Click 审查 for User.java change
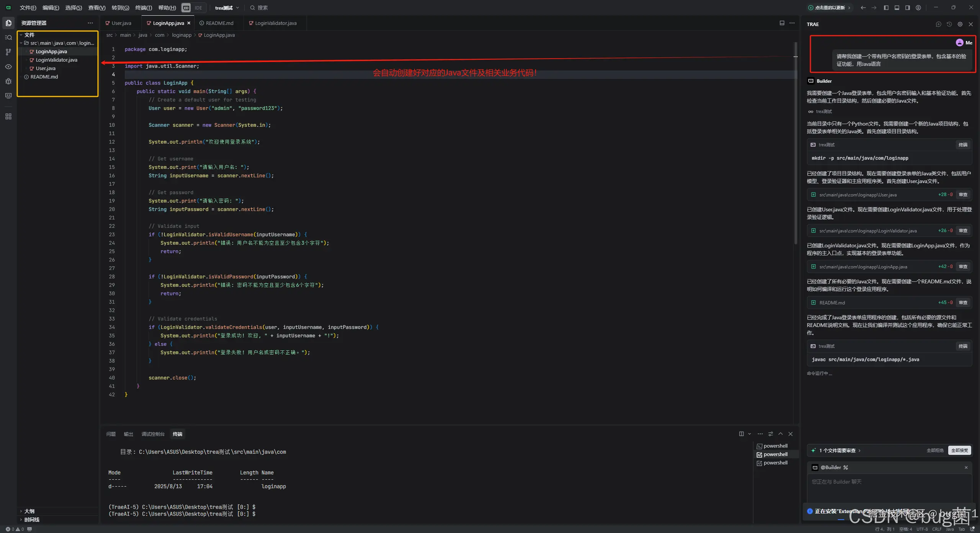This screenshot has height=533, width=980. (x=963, y=195)
